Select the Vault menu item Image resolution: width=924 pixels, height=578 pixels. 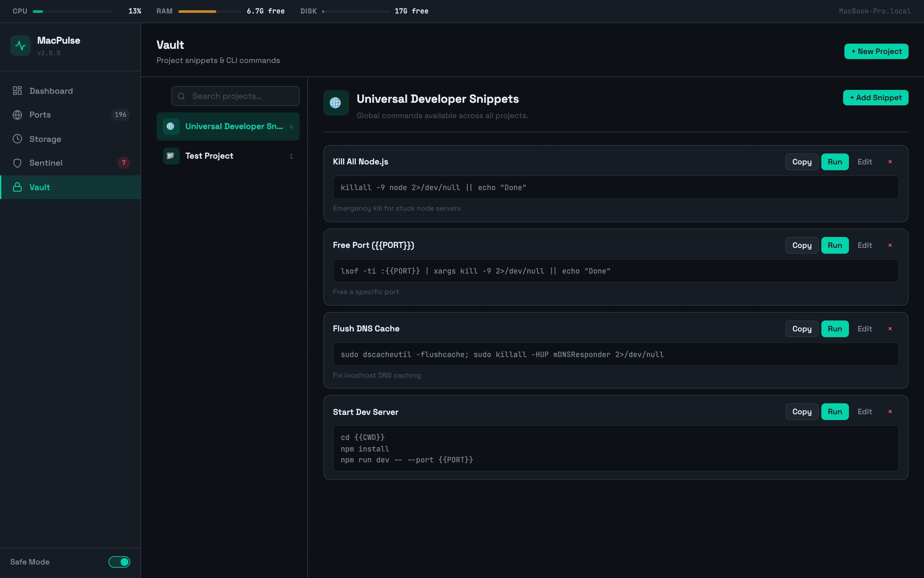click(71, 187)
